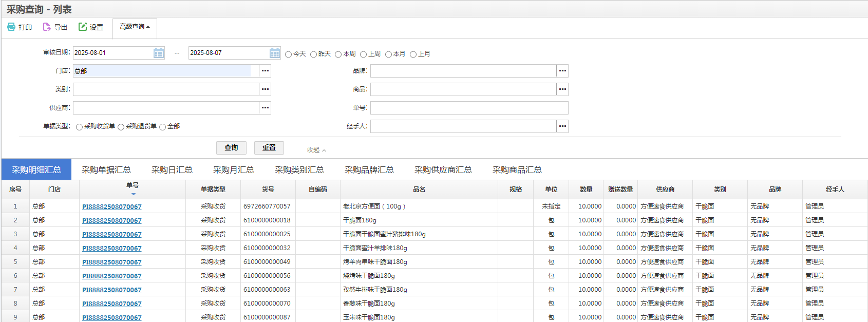Click cell 6972660770057

(x=267, y=206)
